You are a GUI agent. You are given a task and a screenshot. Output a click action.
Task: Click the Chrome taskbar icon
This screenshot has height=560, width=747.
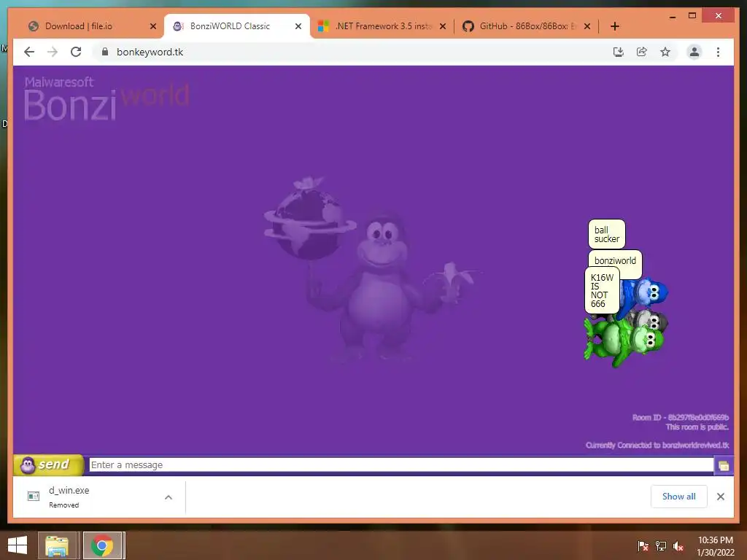[102, 545]
